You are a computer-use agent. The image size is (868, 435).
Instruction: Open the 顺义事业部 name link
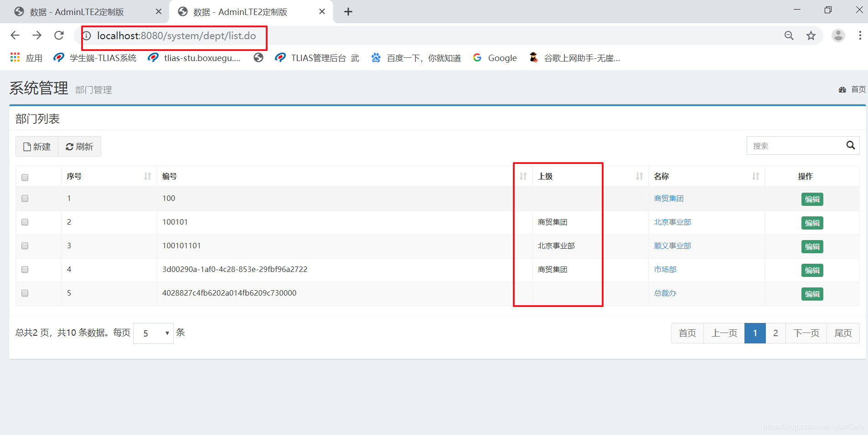672,246
